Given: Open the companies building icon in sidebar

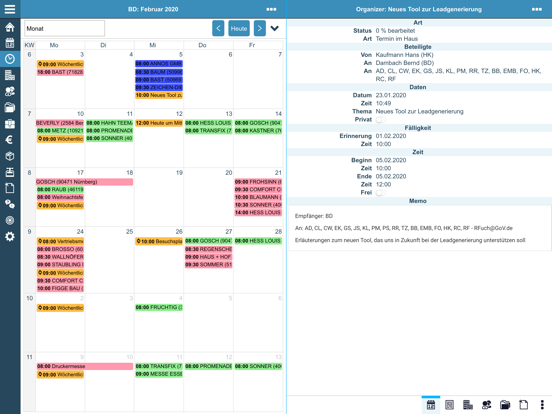Looking at the screenshot, I should [x=10, y=75].
